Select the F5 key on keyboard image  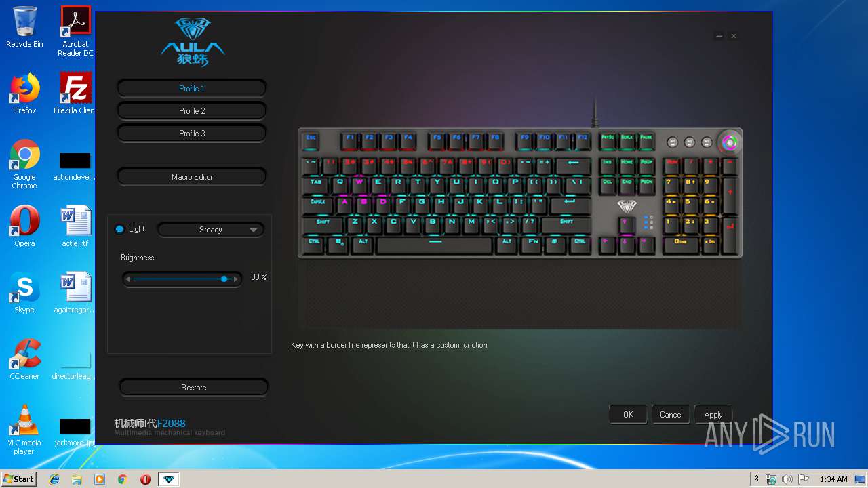click(437, 140)
